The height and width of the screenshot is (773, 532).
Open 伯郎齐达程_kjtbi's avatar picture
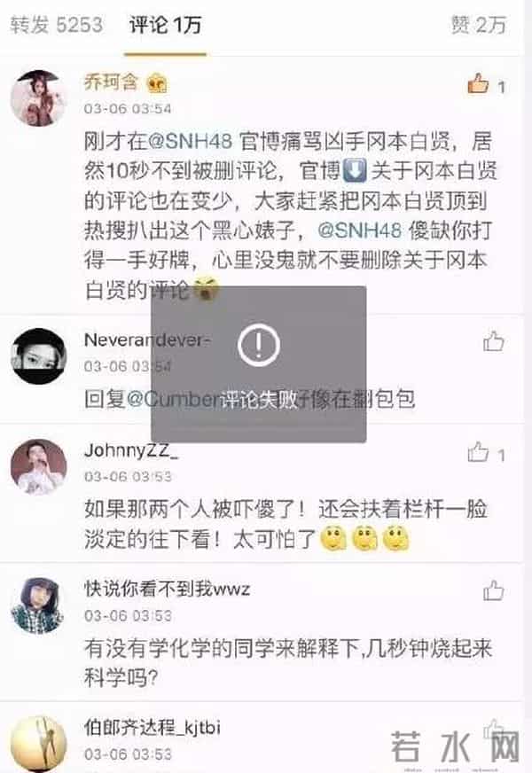coord(38,744)
